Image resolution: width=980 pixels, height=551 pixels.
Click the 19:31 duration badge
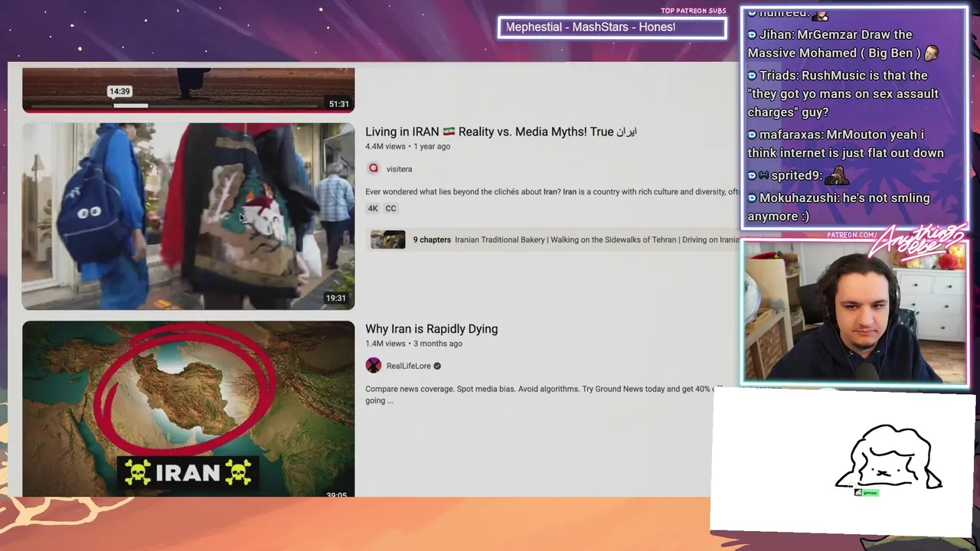coord(335,298)
